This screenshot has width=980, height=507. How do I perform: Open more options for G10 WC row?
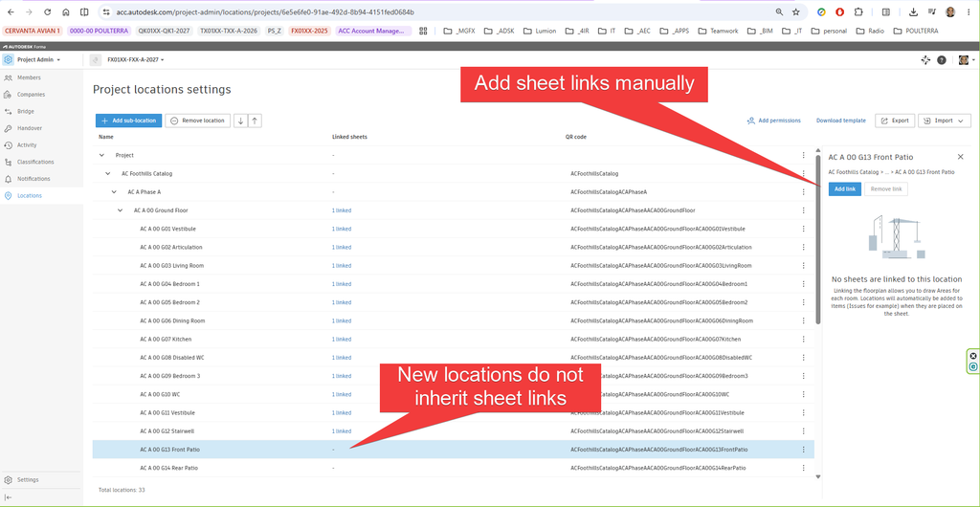[804, 395]
